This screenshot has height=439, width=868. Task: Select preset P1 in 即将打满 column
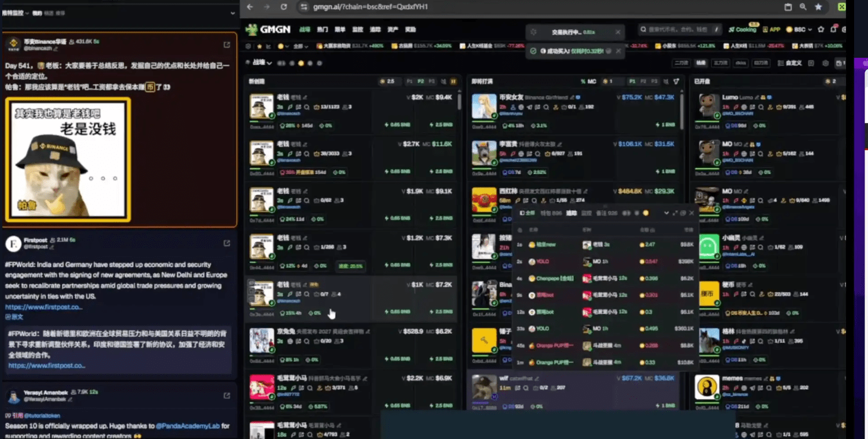coord(632,81)
